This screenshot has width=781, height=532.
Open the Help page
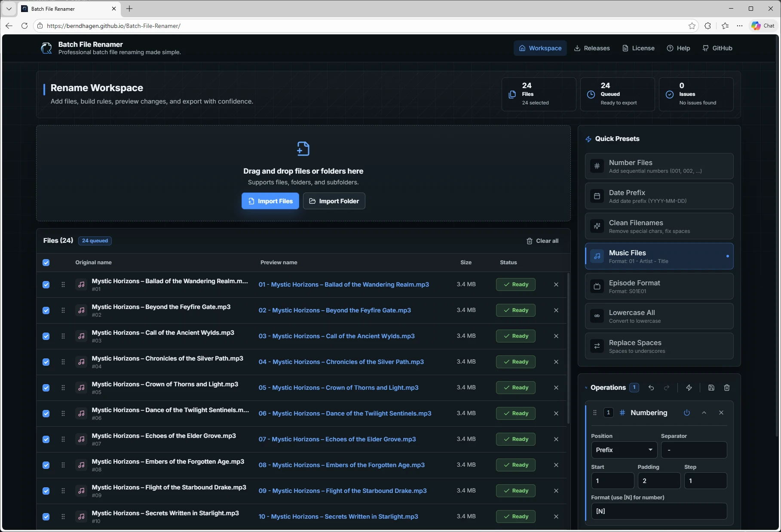pos(679,48)
